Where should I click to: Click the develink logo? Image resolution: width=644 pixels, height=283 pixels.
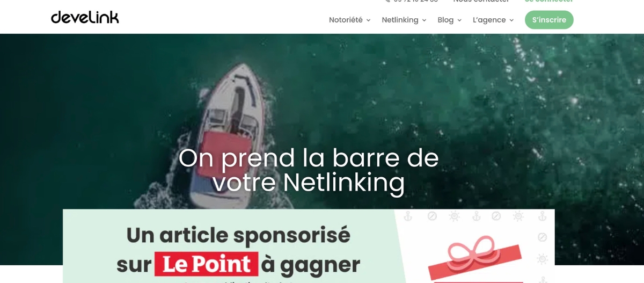[x=85, y=17]
